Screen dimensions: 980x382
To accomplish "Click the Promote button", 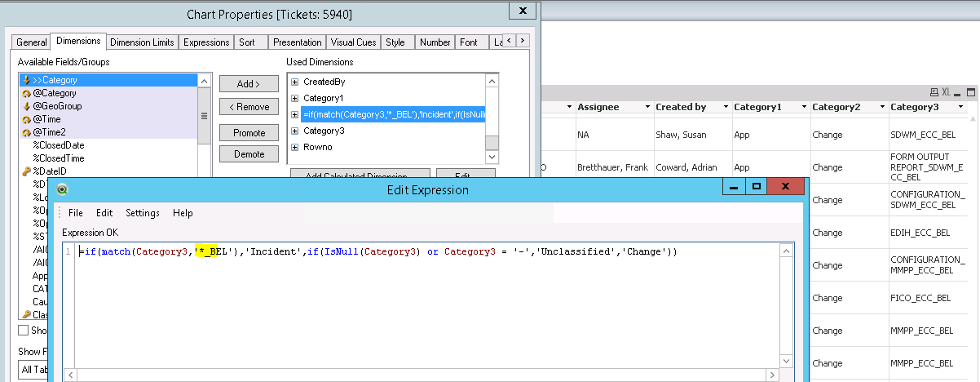I will [249, 132].
